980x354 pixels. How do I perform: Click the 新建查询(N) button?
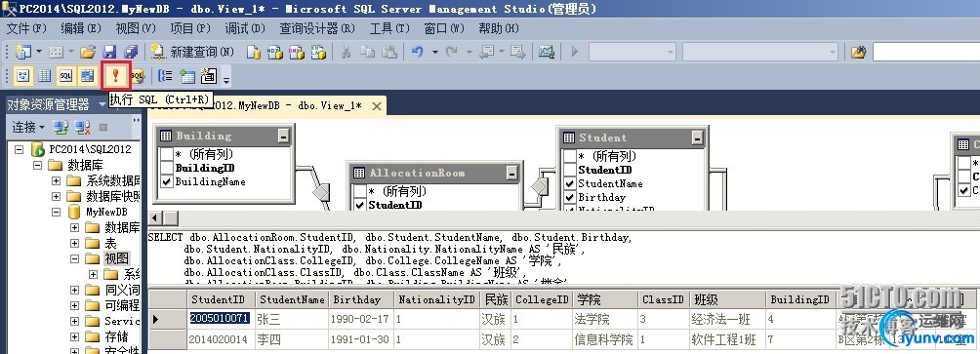pos(193,52)
